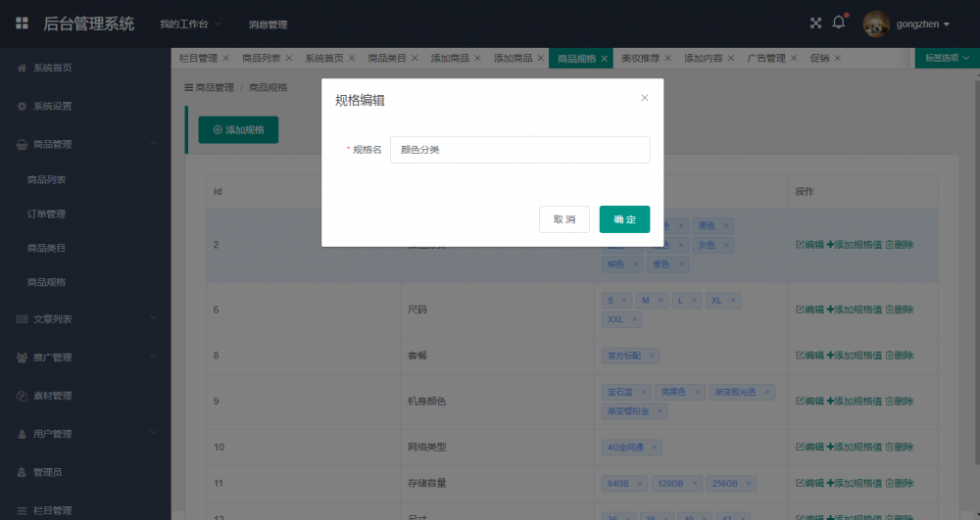Close the 商品规格 tab
The height and width of the screenshot is (520, 980).
tap(605, 59)
